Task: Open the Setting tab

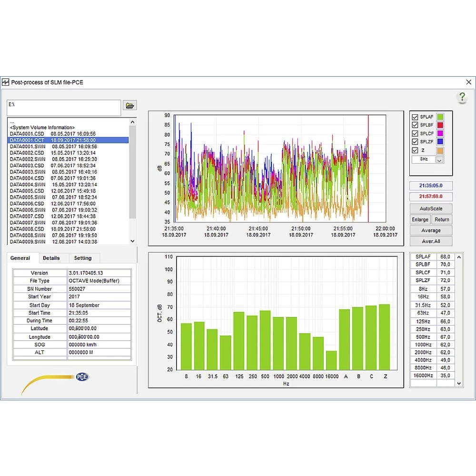Action: click(x=83, y=258)
